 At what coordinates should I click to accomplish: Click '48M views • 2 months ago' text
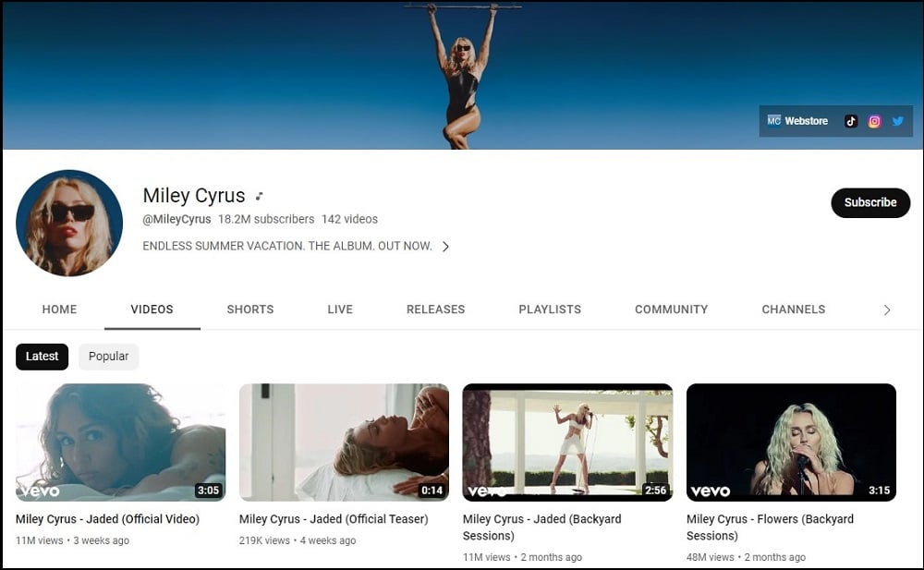(x=746, y=557)
